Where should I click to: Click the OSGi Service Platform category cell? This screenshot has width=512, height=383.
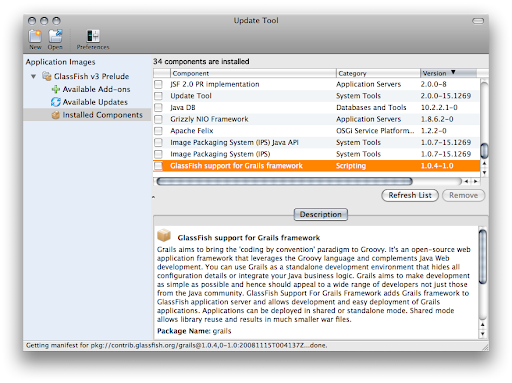[x=375, y=131]
